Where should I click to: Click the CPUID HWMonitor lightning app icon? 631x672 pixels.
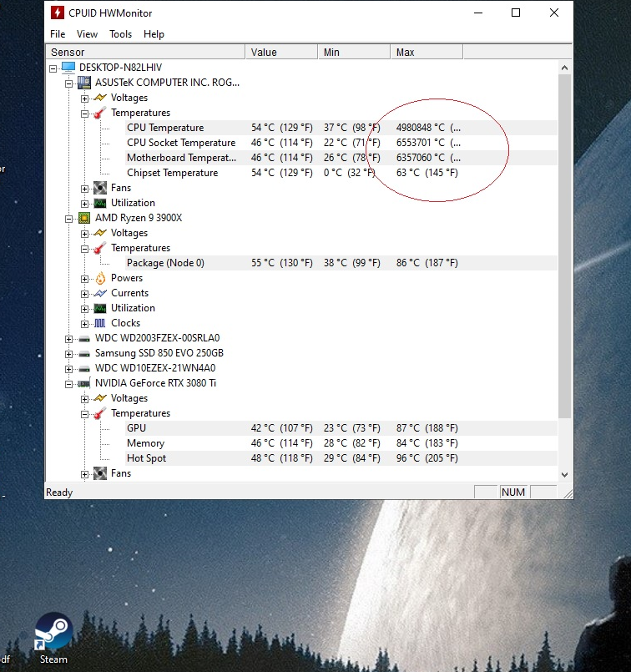pyautogui.click(x=58, y=13)
